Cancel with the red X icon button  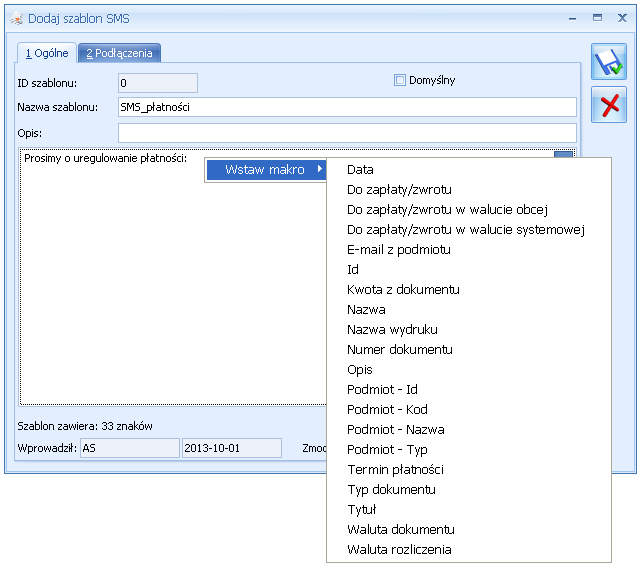608,104
